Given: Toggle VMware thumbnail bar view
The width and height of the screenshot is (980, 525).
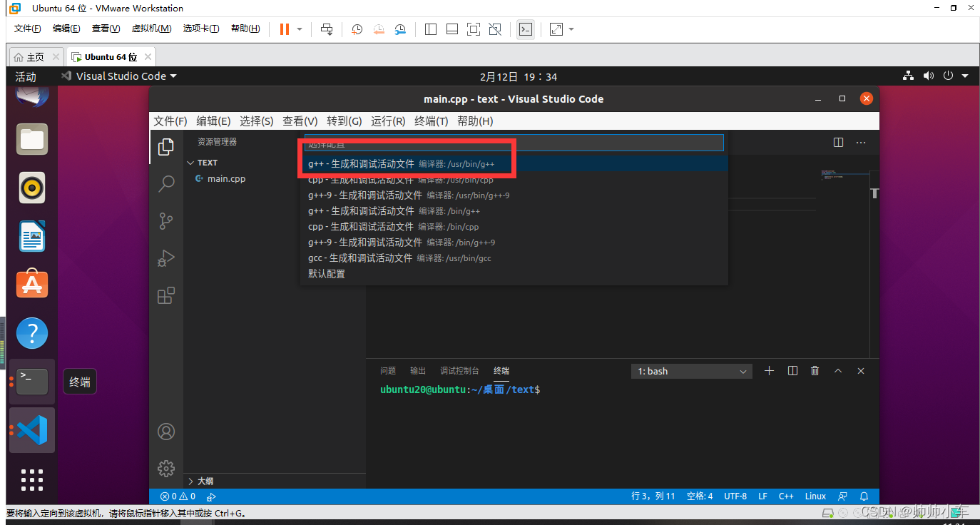Looking at the screenshot, I should coord(451,29).
